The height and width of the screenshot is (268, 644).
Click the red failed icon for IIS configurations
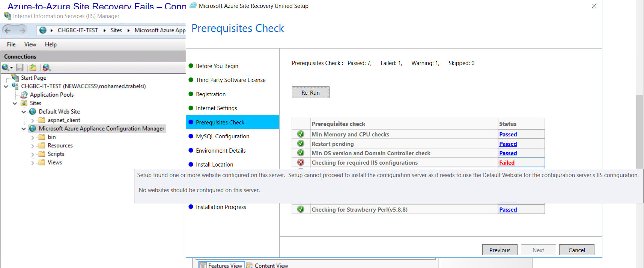[x=301, y=162]
